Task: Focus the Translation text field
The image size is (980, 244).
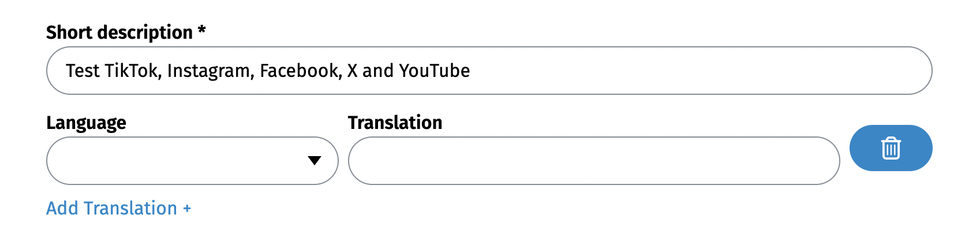Action: (x=593, y=161)
